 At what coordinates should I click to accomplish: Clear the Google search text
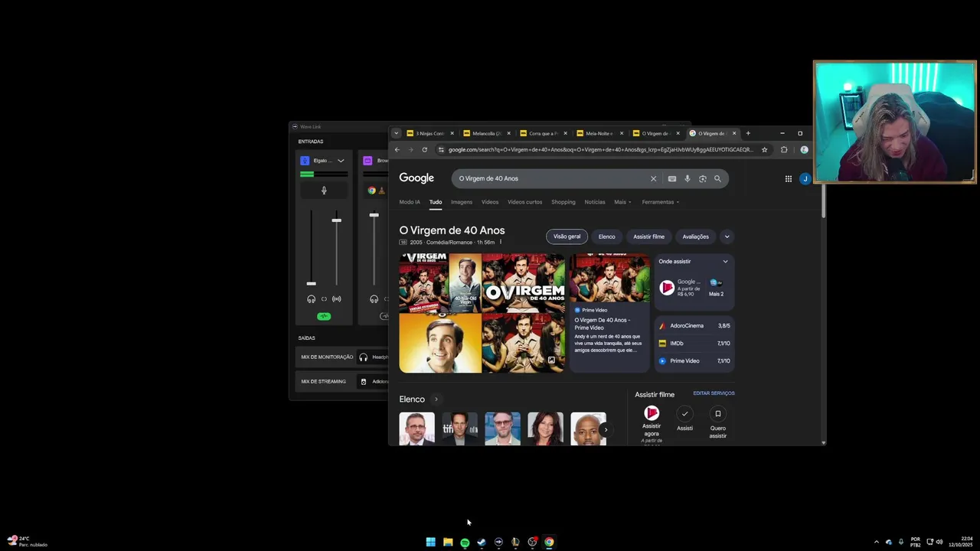[653, 178]
